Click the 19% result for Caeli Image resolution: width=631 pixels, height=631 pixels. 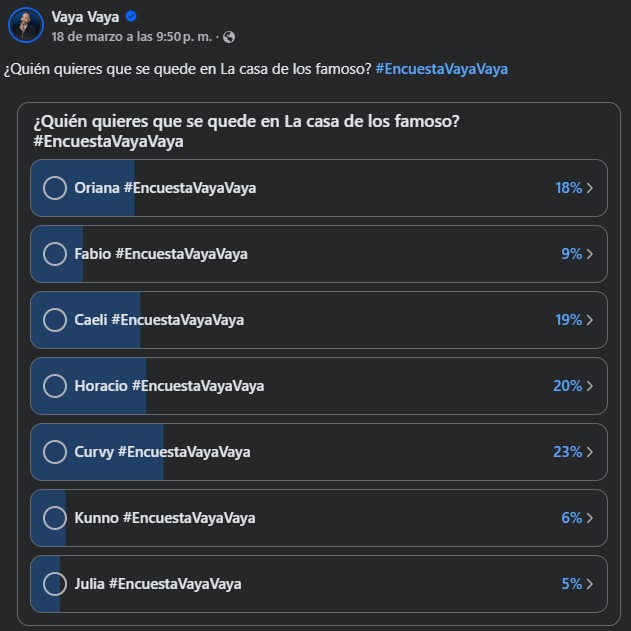click(x=568, y=320)
